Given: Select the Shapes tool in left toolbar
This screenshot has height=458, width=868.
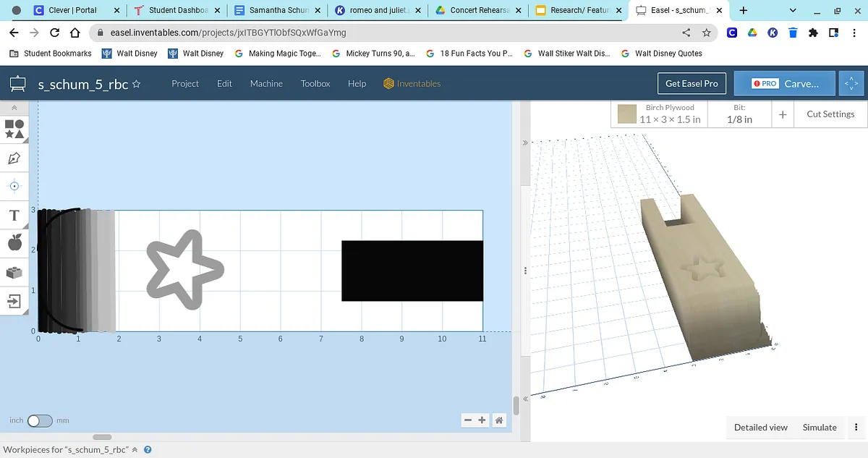Looking at the screenshot, I should [14, 129].
